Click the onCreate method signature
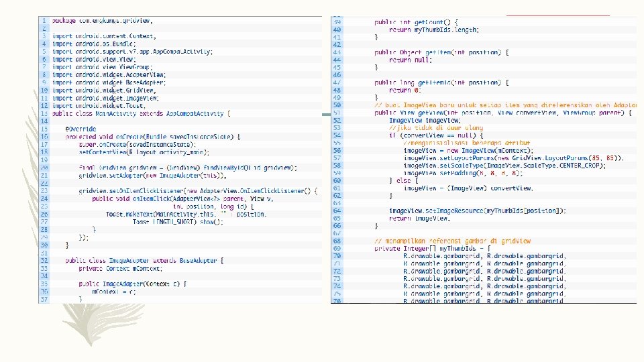This screenshot has height=362, width=644. 153,137
